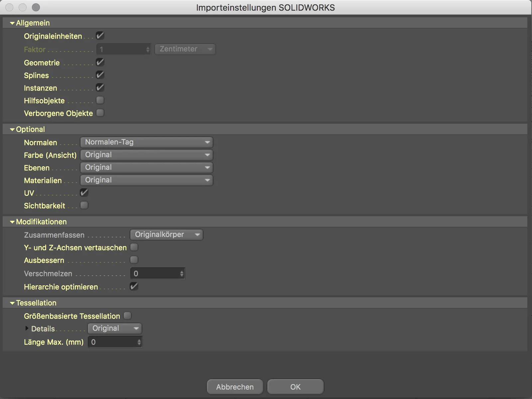Toggle the UV checkbox
Viewport: 532px width, 399px height.
click(x=84, y=193)
